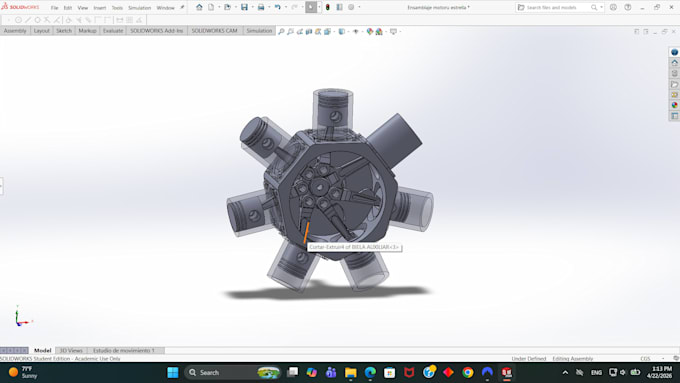Image resolution: width=680 pixels, height=383 pixels.
Task: Click Under Defined status bar text
Action: pyautogui.click(x=529, y=359)
